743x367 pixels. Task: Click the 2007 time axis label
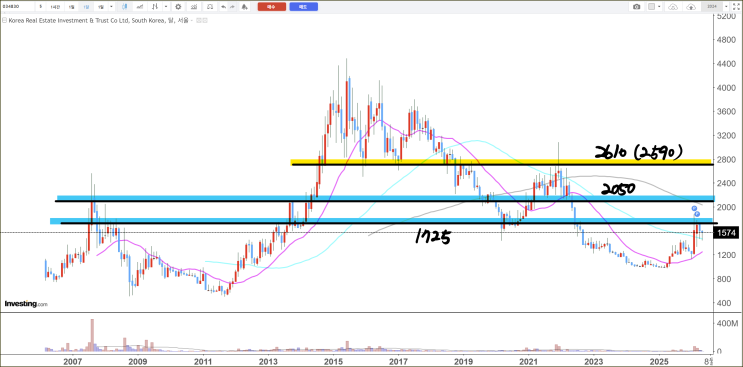click(x=72, y=361)
